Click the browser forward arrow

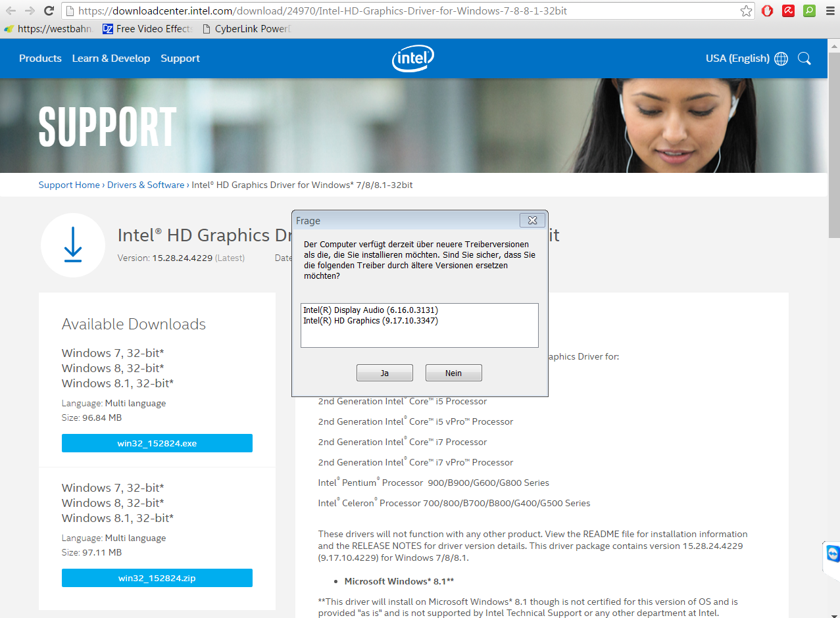[30, 11]
